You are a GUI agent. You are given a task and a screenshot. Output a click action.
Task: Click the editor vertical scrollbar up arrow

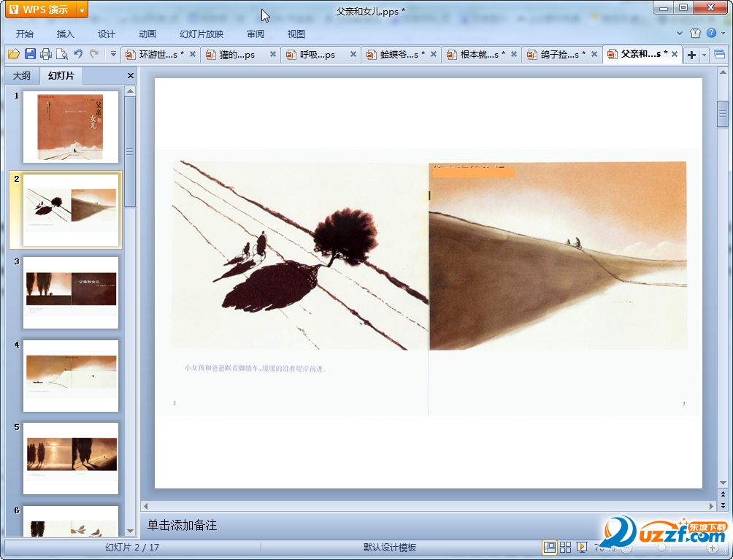pyautogui.click(x=723, y=72)
